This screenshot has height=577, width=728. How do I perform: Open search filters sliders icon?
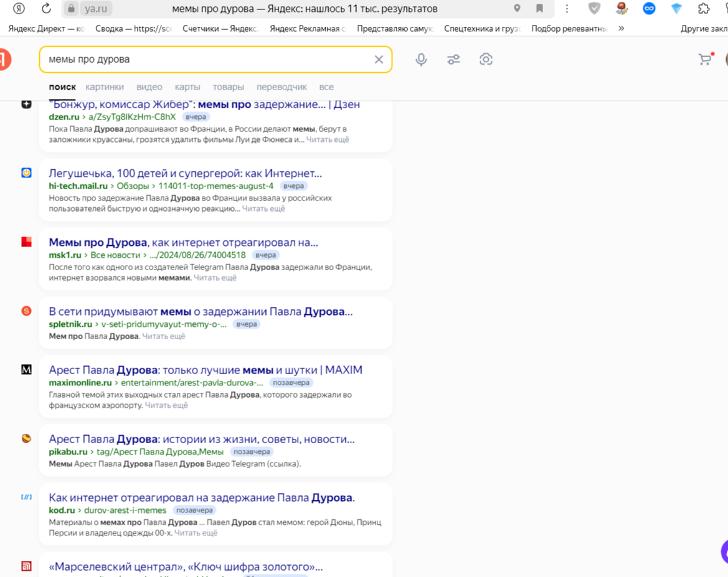click(x=453, y=59)
